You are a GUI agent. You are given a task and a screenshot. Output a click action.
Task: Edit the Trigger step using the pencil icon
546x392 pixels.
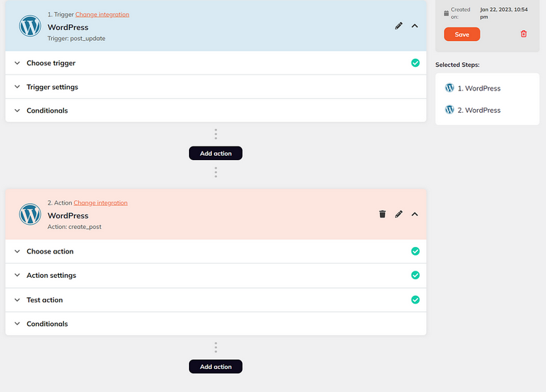tap(399, 26)
